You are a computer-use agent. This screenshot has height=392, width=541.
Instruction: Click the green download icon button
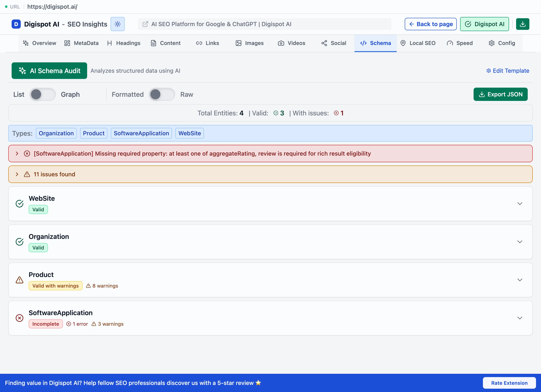(x=522, y=24)
